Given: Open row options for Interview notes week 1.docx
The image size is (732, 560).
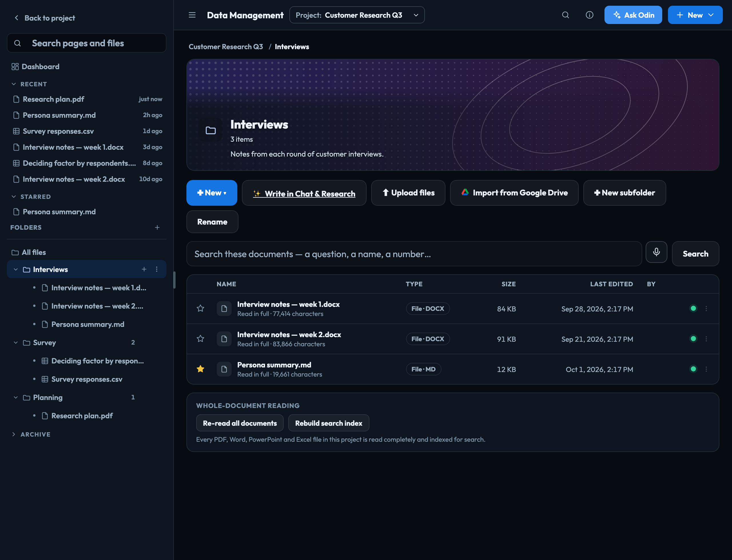Looking at the screenshot, I should 706,308.
